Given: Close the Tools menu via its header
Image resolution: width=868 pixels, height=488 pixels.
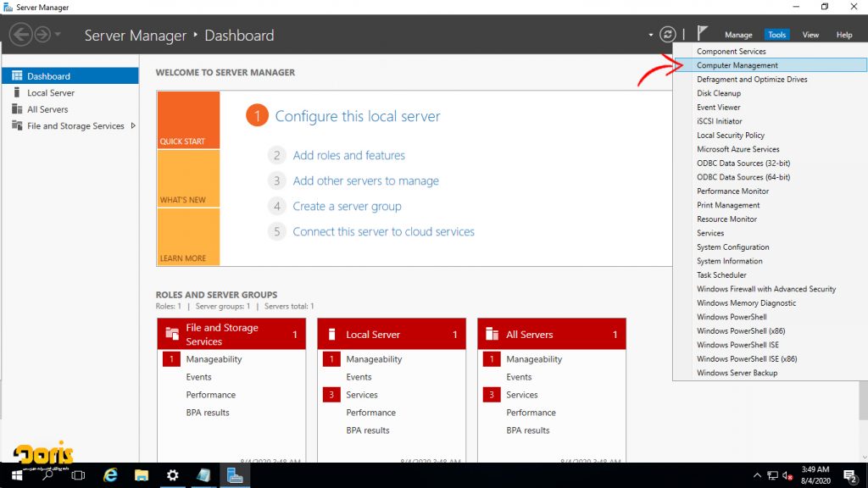Looking at the screenshot, I should point(776,35).
